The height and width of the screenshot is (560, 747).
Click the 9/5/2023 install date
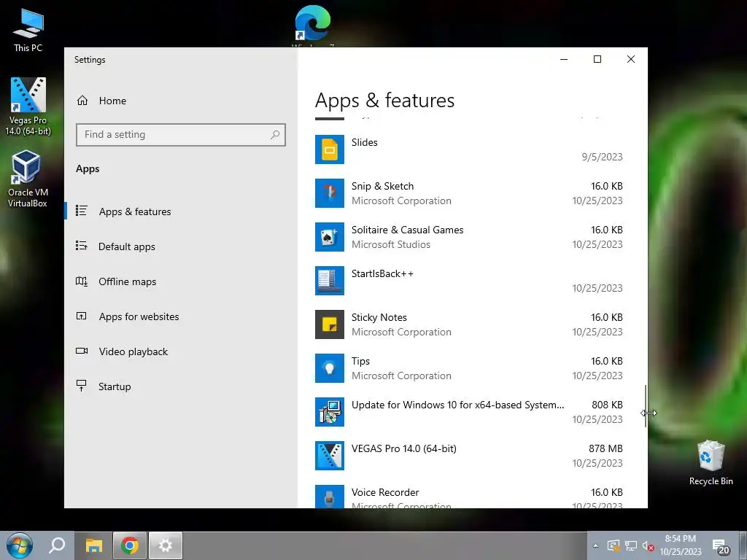click(x=602, y=157)
